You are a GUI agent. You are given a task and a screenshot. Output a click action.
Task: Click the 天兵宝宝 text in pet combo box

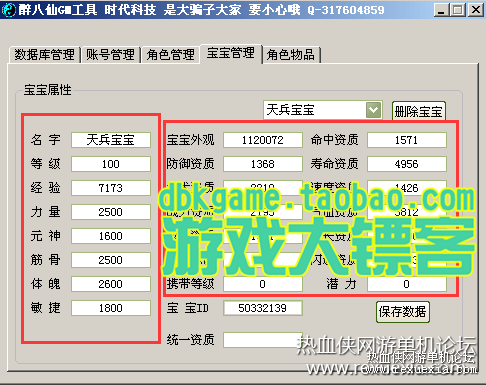290,110
